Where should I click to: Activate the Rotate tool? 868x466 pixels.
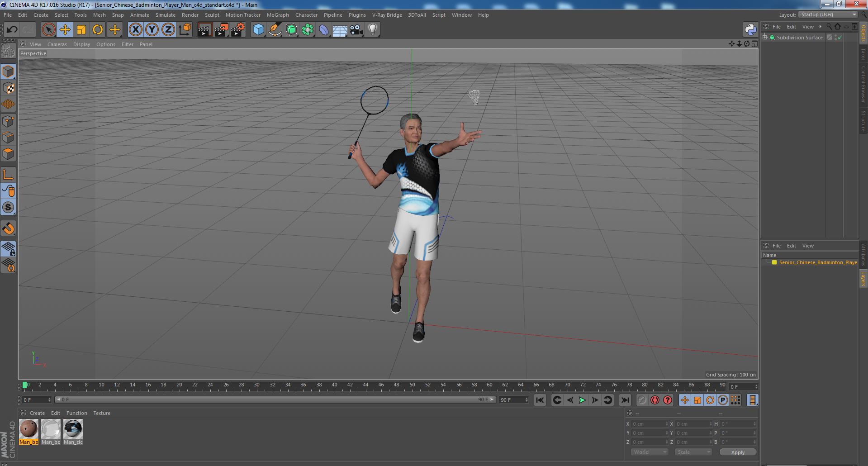click(98, 30)
